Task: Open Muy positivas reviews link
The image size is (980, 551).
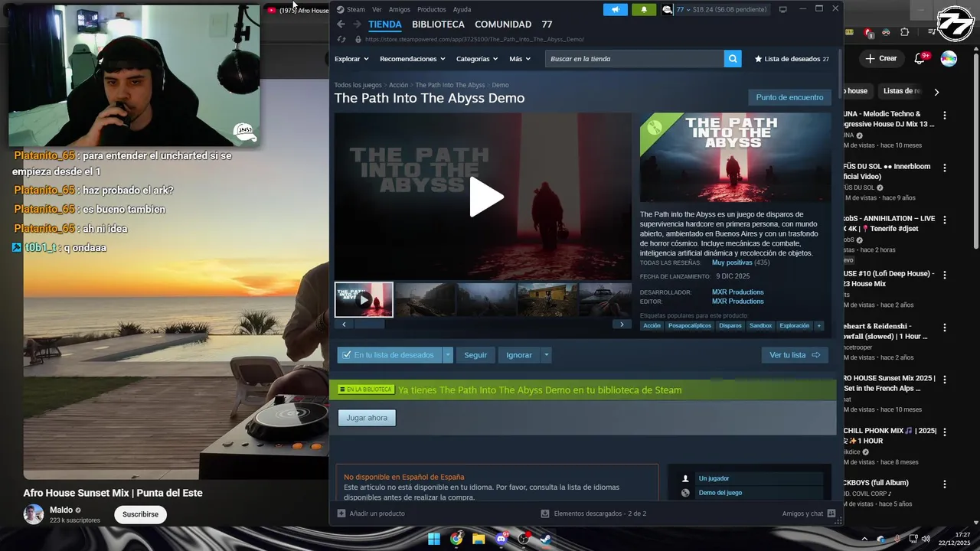Action: coord(732,262)
